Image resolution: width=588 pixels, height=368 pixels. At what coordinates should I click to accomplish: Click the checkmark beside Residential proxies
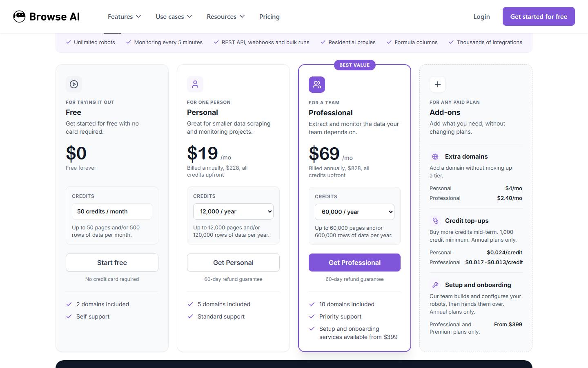click(x=323, y=42)
